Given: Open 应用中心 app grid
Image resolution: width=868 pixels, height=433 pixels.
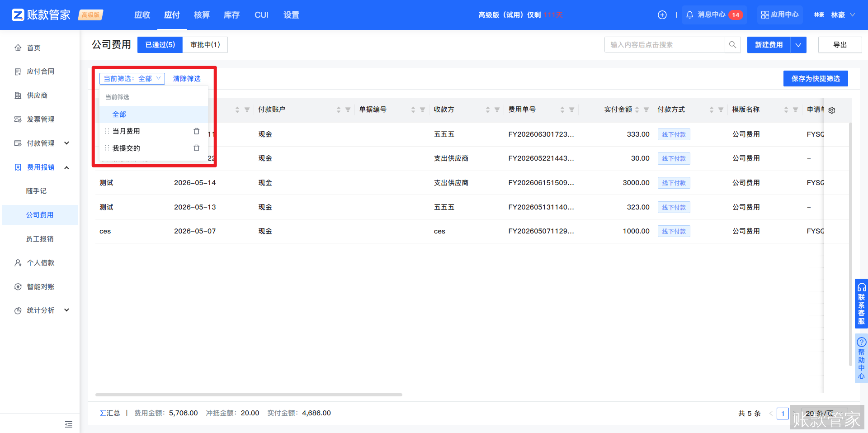Looking at the screenshot, I should coord(780,15).
